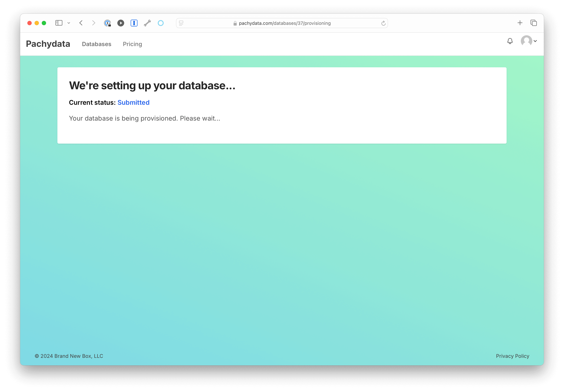Open the Pricing nav item

pos(132,44)
